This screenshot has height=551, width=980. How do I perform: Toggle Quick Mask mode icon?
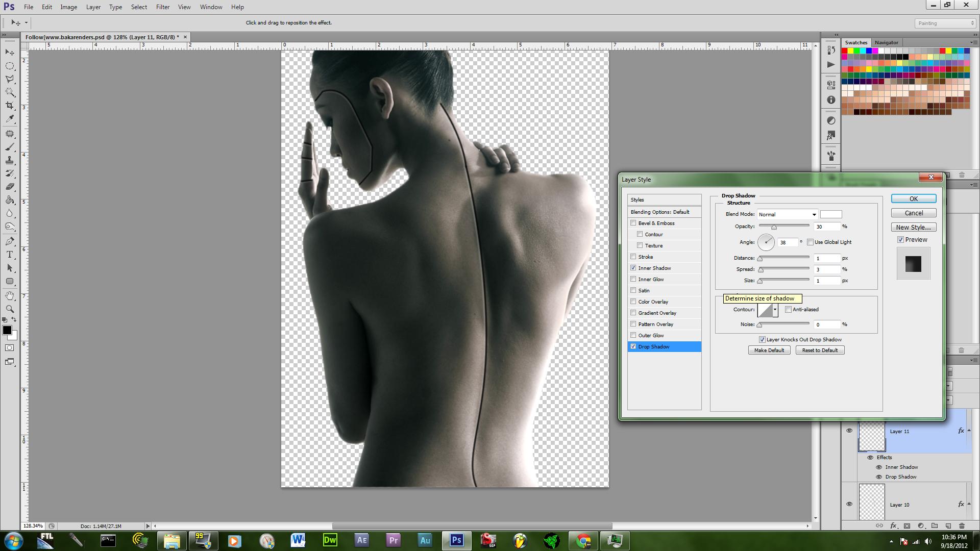[x=10, y=348]
